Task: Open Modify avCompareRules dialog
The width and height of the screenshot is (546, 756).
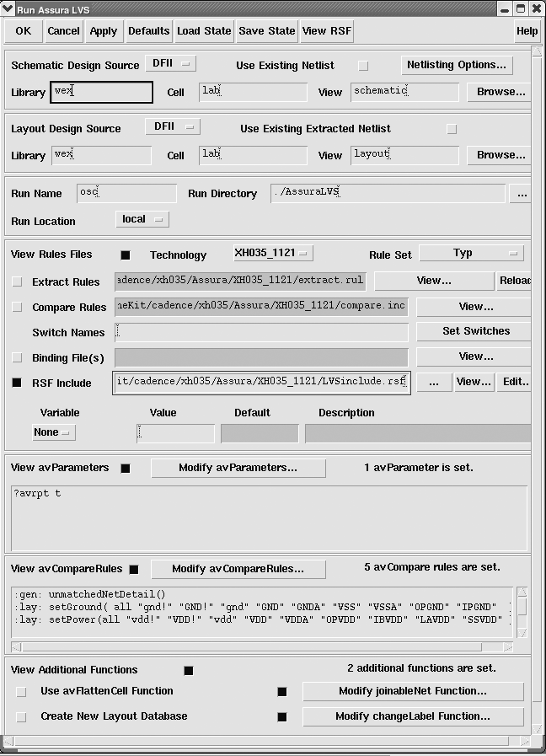Action: [x=238, y=569]
